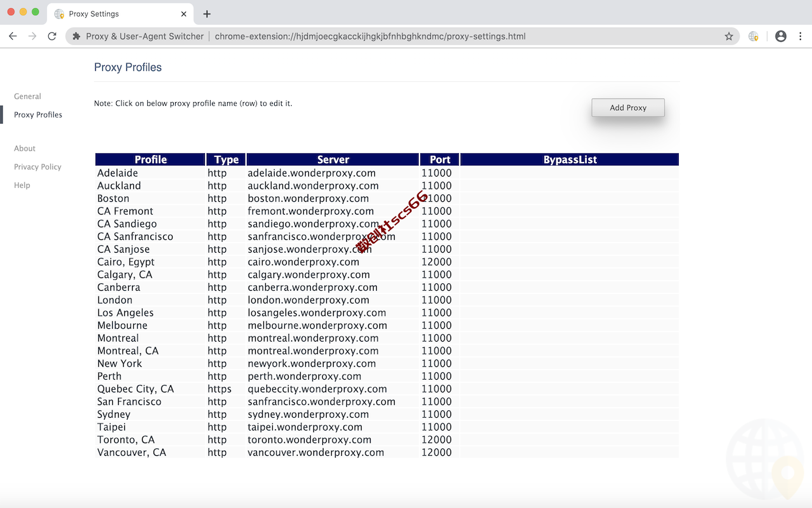This screenshot has width=812, height=508.
Task: Edit the CA Sanjose proxy profile
Action: pos(387,249)
